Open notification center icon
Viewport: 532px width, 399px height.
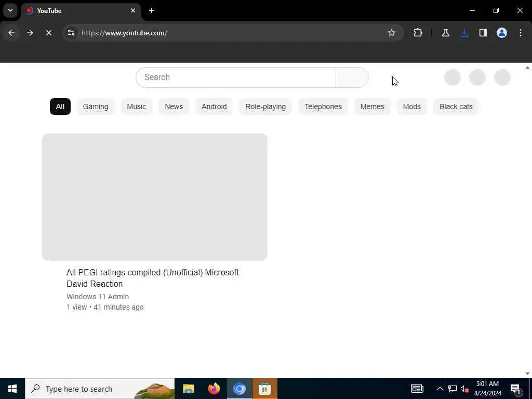point(515,389)
